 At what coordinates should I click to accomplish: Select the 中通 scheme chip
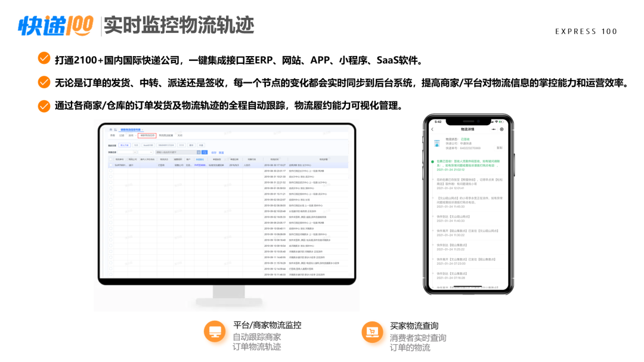[x=202, y=146]
